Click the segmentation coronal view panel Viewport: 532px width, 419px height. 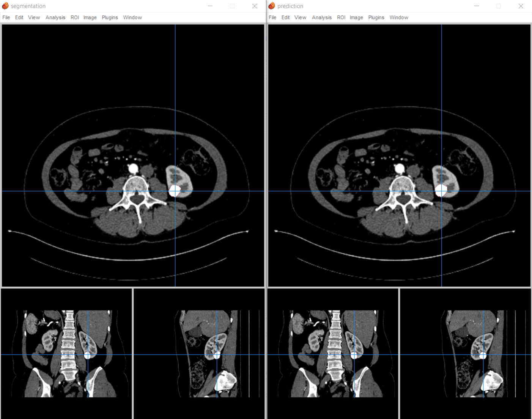[66, 354]
